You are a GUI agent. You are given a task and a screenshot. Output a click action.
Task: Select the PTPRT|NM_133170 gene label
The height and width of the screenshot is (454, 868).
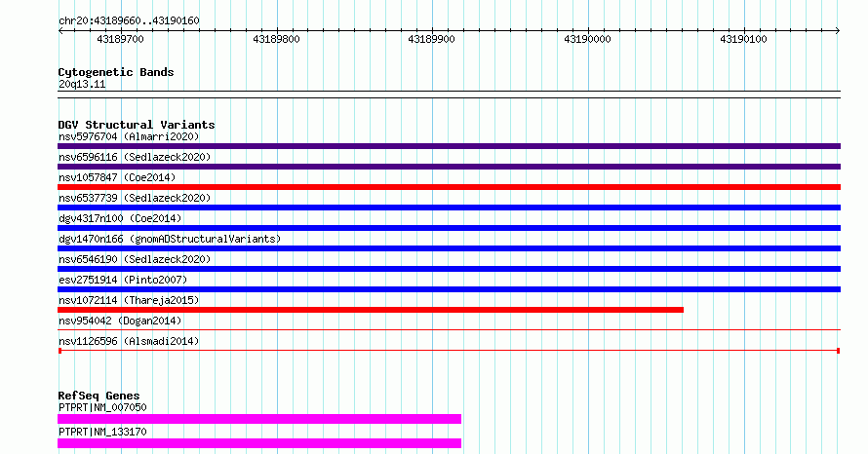click(102, 432)
